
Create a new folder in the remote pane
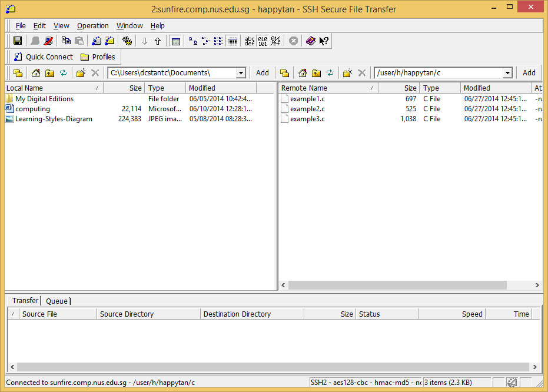(348, 73)
